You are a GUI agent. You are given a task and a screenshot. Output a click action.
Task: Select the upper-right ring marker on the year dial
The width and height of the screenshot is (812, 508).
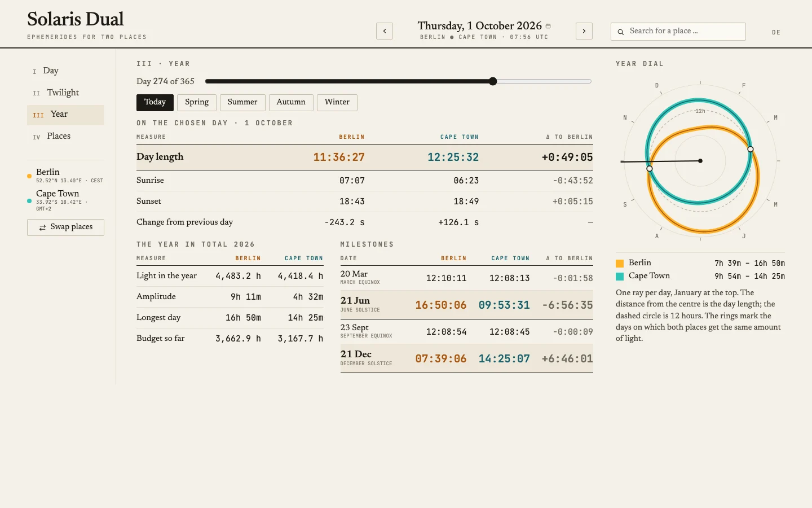751,150
